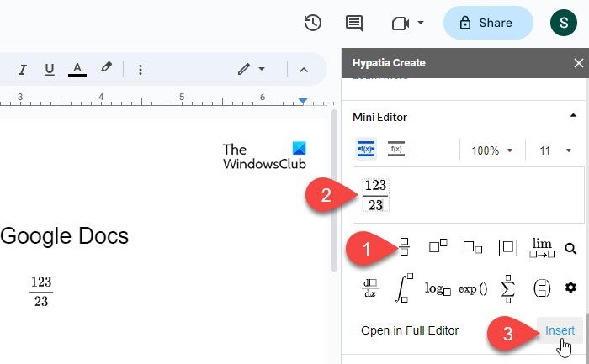The width and height of the screenshot is (589, 364).
Task: Start a video call with camera icon
Action: [x=401, y=24]
